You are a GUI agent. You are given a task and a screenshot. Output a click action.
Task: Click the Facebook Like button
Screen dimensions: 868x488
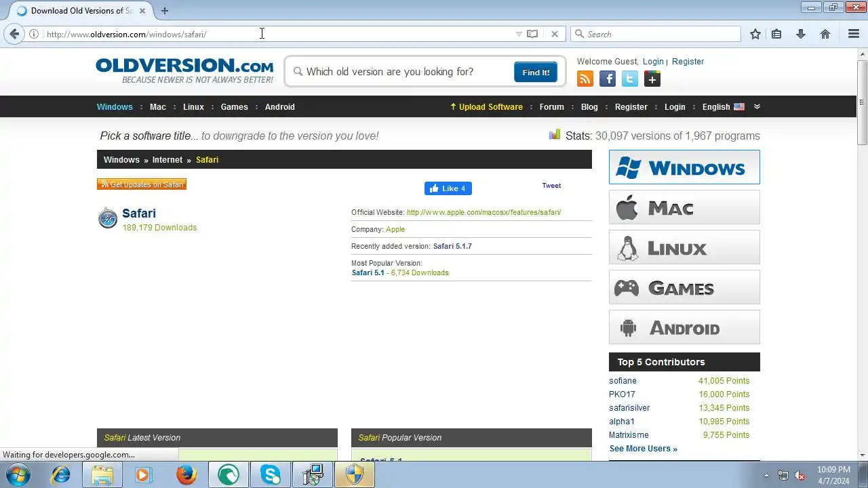448,188
